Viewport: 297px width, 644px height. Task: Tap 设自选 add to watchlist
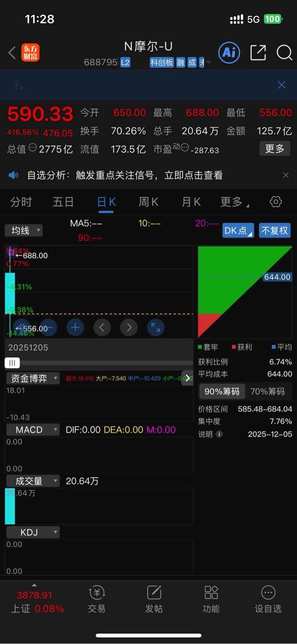coord(268,599)
